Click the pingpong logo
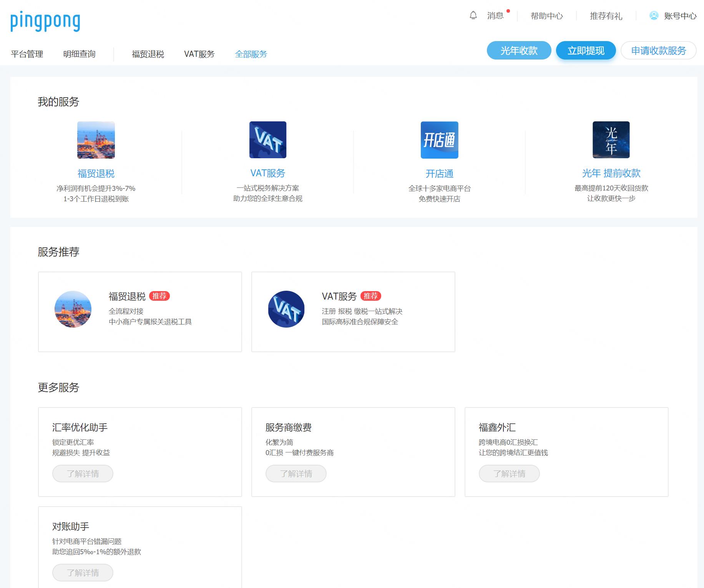Viewport: 704px width, 588px height. point(45,22)
